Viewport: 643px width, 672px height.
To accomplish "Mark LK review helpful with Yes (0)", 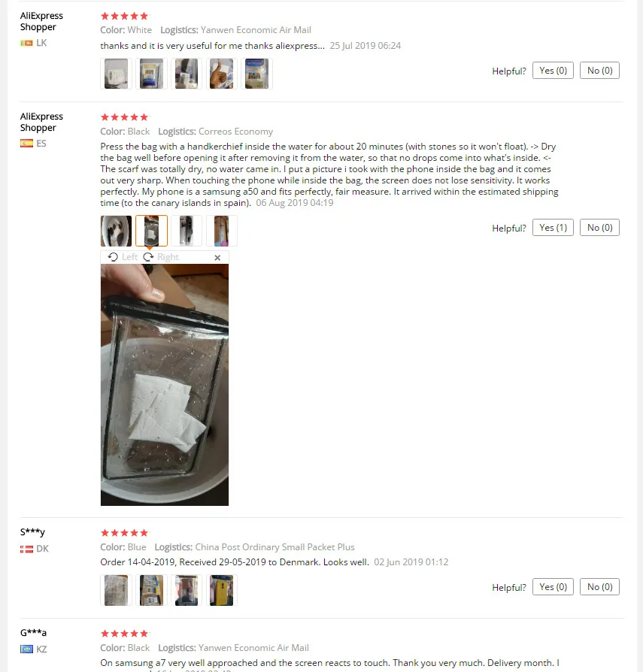I will 553,71.
